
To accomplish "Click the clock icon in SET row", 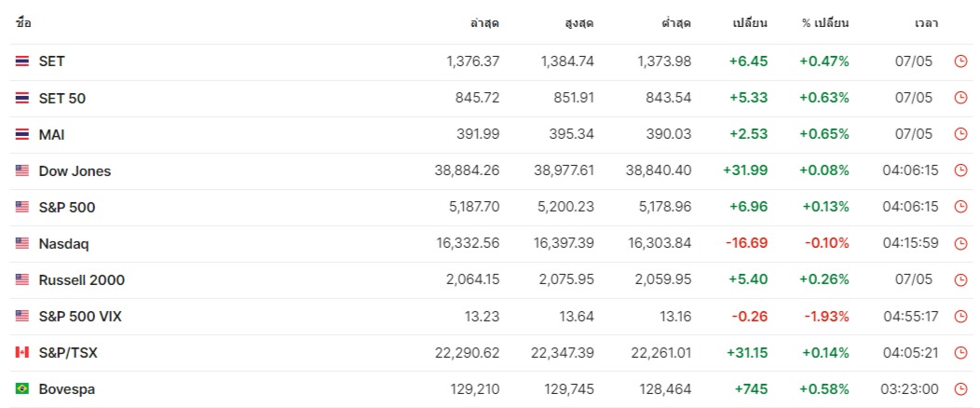I will (960, 61).
